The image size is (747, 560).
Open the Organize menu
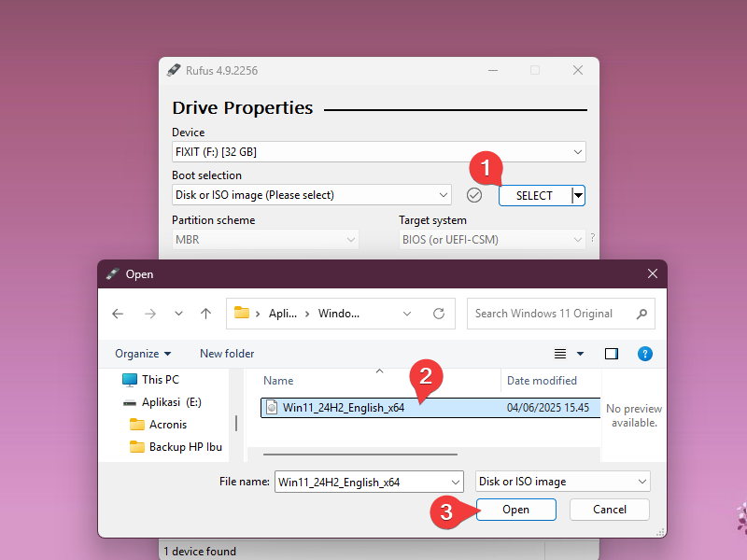click(143, 354)
